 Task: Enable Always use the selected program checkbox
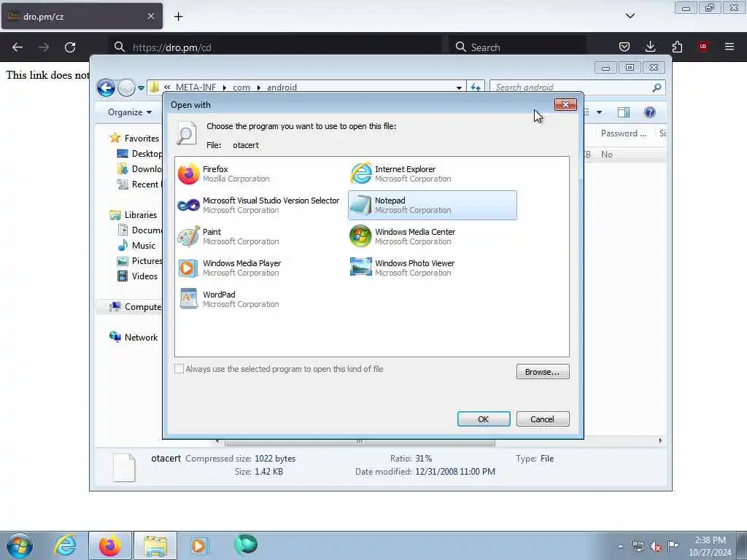pyautogui.click(x=179, y=369)
